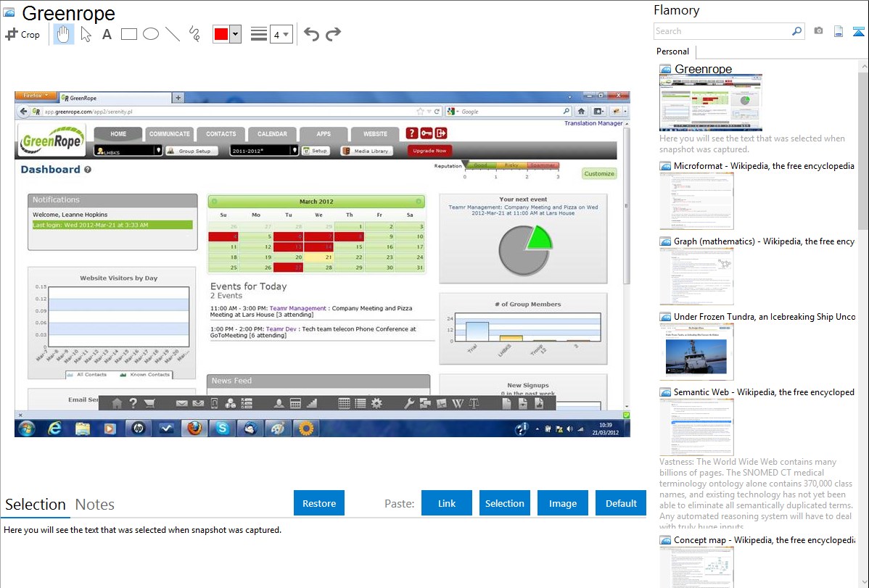
Task: Switch to the Personal tab
Action: point(673,51)
